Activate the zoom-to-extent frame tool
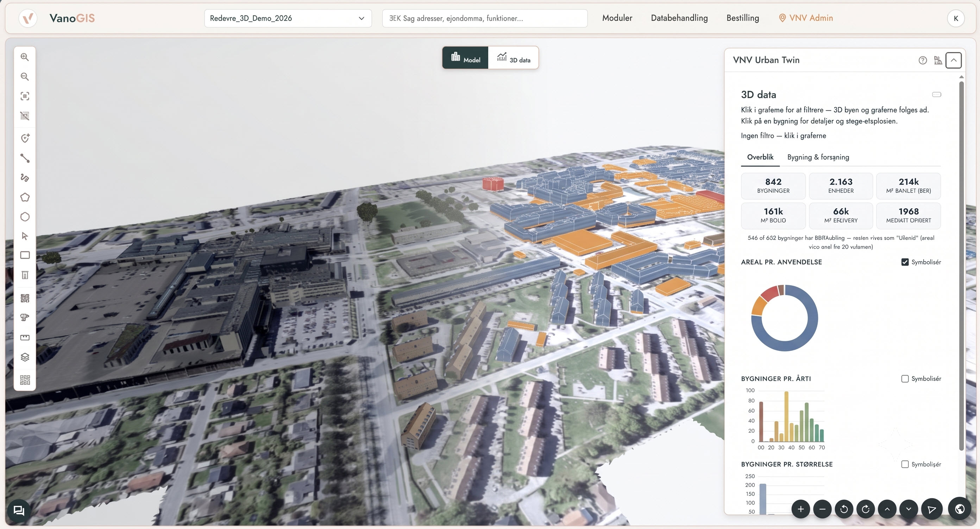This screenshot has width=980, height=529. point(25,96)
